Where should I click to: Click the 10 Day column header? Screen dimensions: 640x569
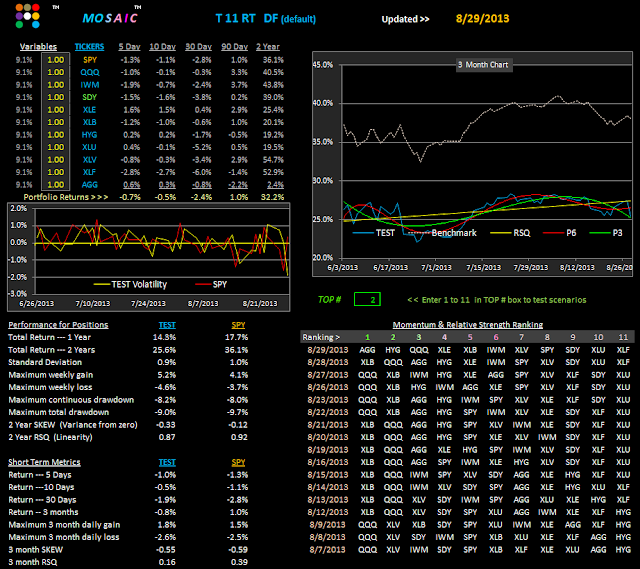162,47
